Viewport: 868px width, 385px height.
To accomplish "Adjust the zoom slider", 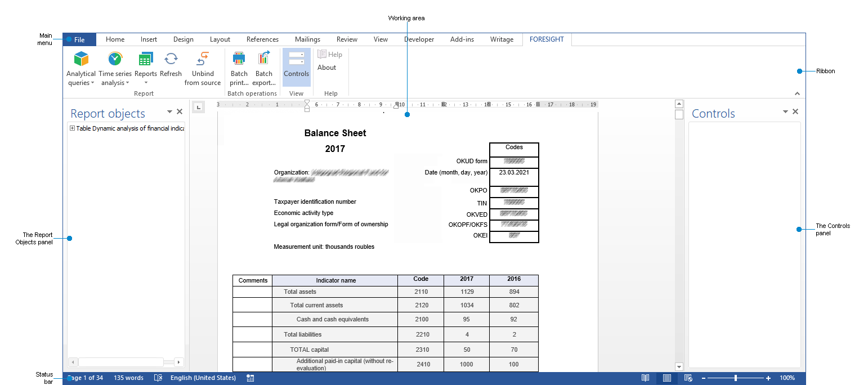I will (x=736, y=378).
